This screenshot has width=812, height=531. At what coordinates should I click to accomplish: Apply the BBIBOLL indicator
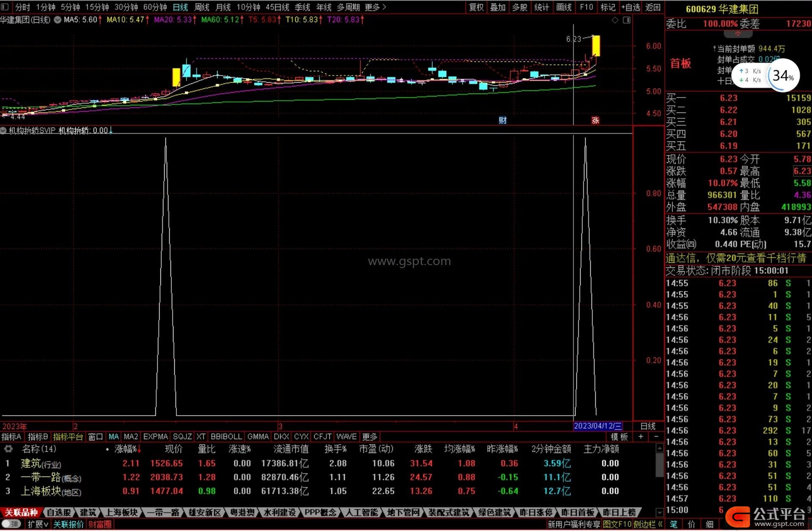(x=226, y=437)
